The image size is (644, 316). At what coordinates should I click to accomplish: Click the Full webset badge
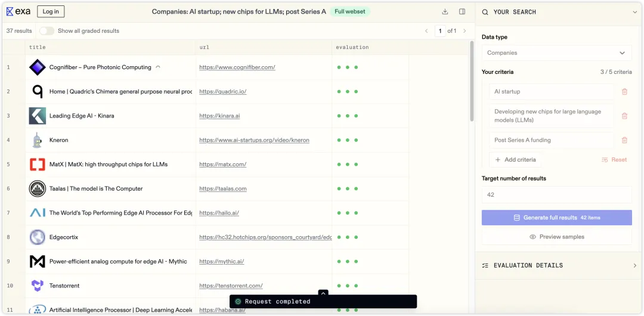pyautogui.click(x=350, y=11)
